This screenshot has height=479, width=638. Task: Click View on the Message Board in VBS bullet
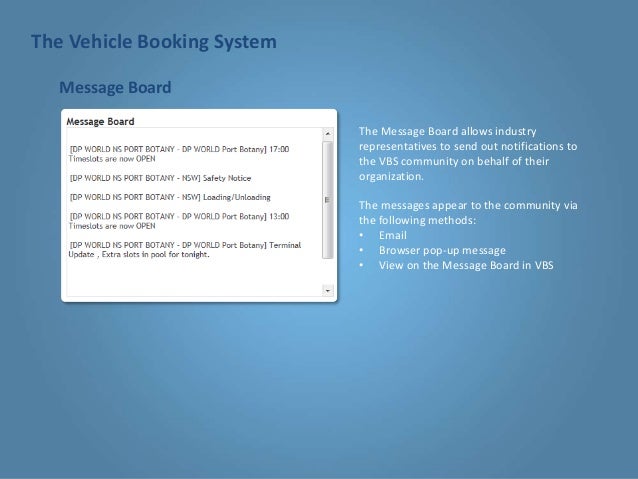pos(466,265)
